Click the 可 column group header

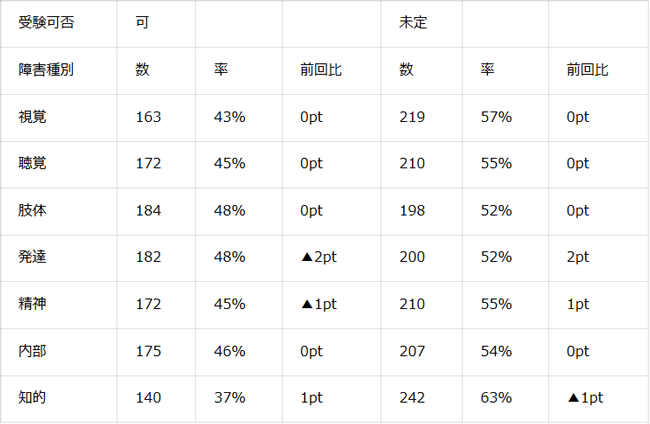[142, 22]
